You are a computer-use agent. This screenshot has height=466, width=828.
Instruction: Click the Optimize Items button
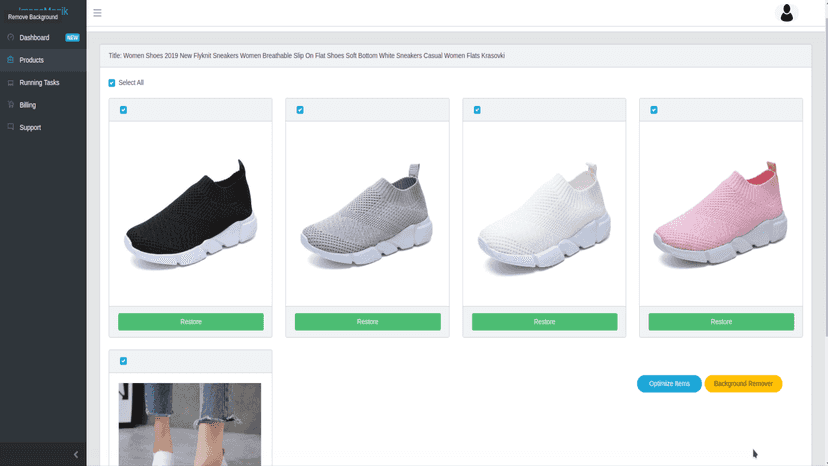click(669, 384)
